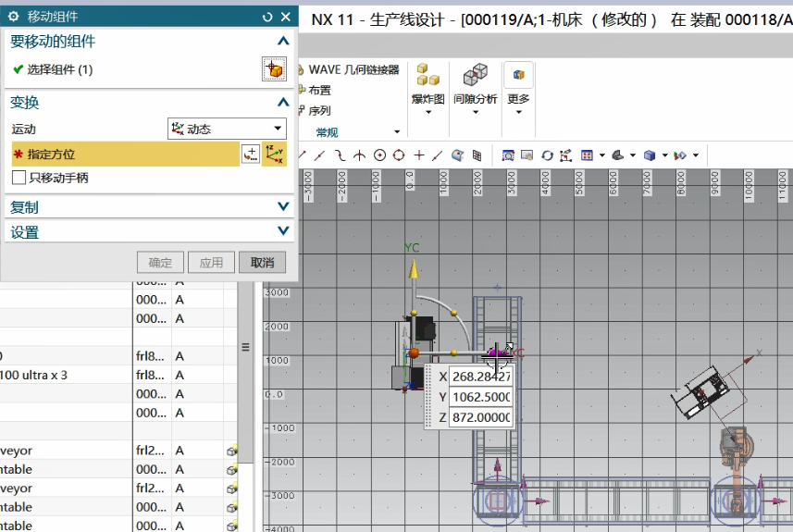
Task: Toggle the bounded grid point snap icon
Action: (x=477, y=155)
